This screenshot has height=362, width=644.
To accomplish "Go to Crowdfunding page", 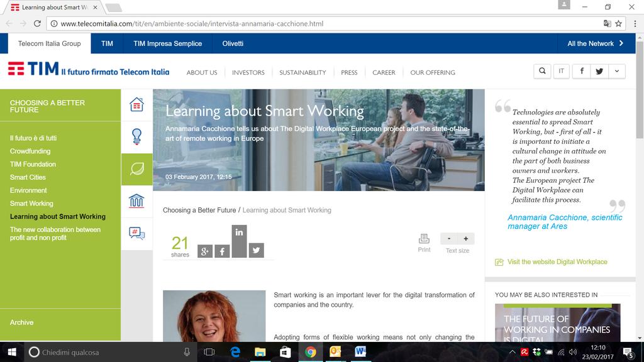I will pyautogui.click(x=30, y=151).
